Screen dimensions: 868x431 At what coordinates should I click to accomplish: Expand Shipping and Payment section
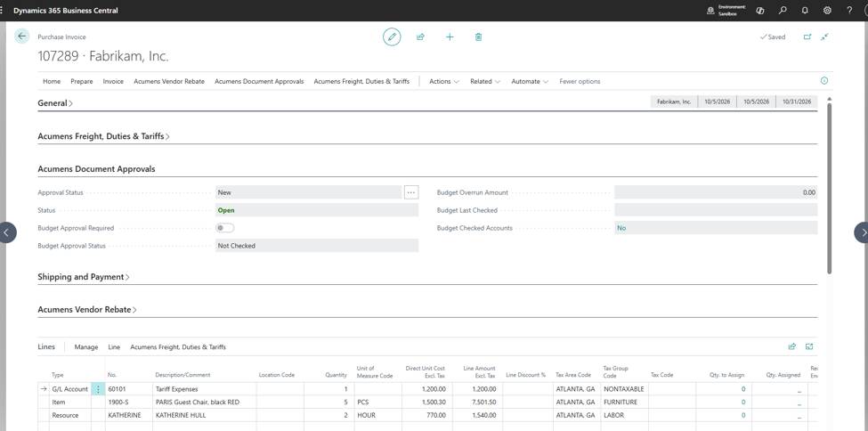pyautogui.click(x=83, y=276)
